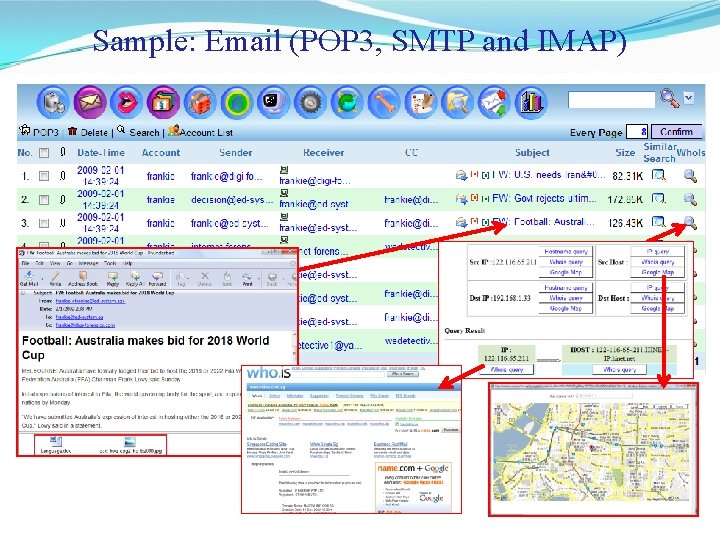Open the red lips chat module icon
The width and height of the screenshot is (720, 540).
point(126,101)
